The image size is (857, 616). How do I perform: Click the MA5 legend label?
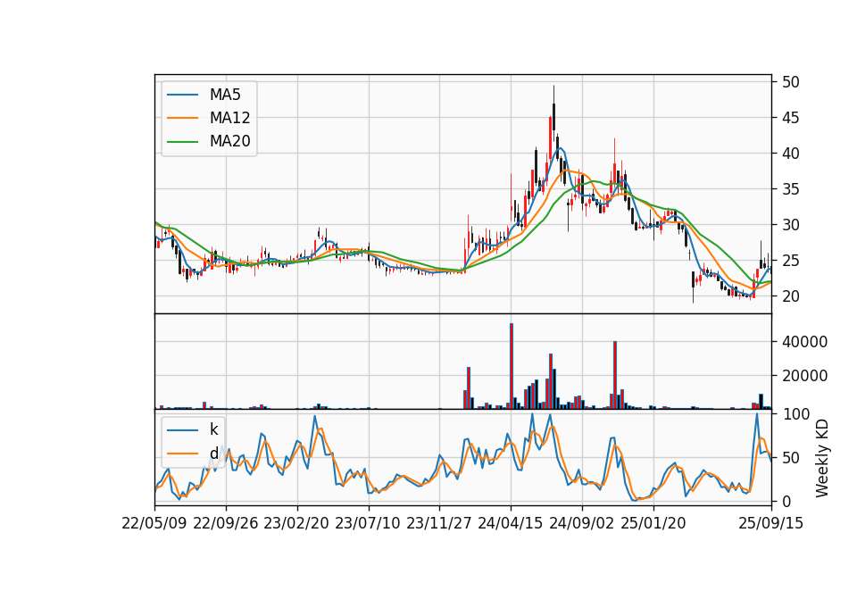tap(225, 95)
